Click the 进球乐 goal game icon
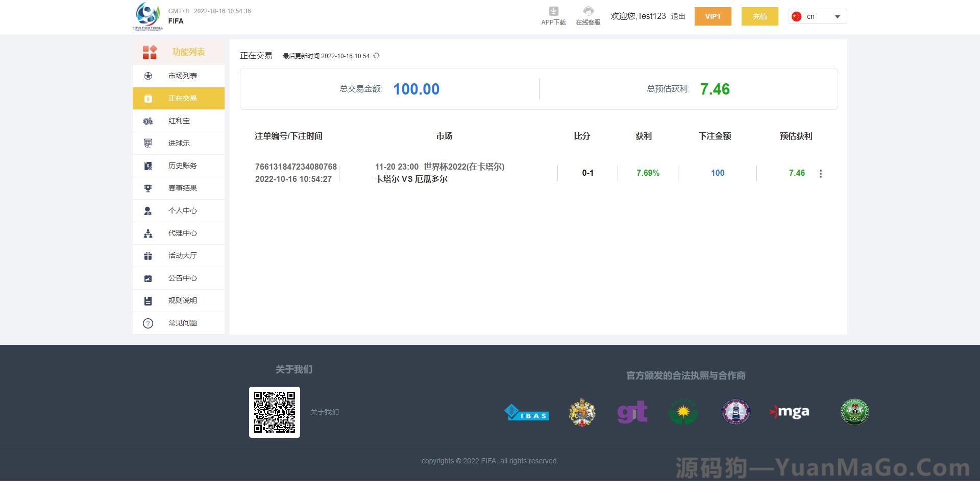This screenshot has height=493, width=980. pyautogui.click(x=148, y=143)
